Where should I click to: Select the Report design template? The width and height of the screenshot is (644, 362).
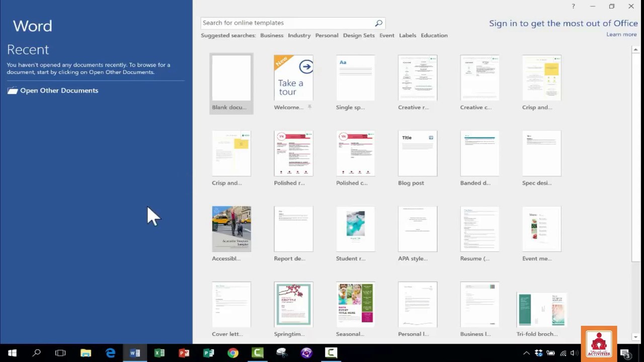[x=293, y=234]
